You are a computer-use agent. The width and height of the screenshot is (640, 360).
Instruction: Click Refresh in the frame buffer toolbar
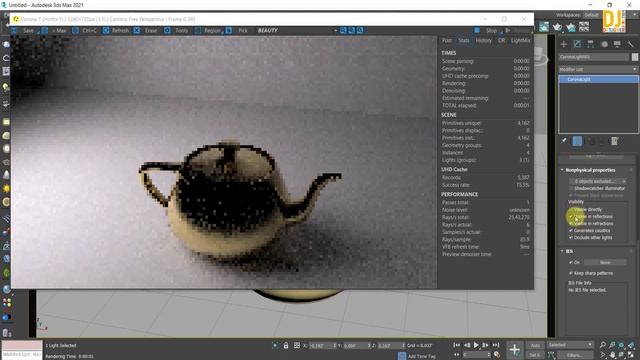click(x=116, y=31)
